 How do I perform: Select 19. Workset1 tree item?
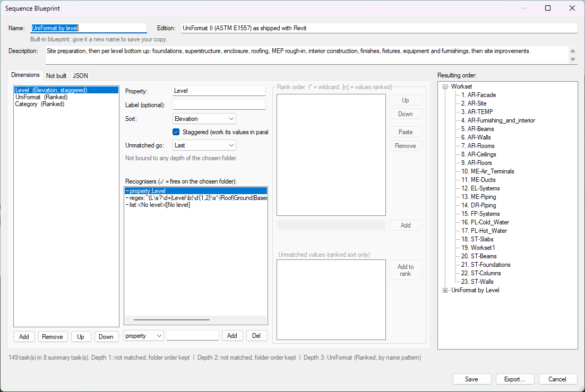[x=478, y=248]
